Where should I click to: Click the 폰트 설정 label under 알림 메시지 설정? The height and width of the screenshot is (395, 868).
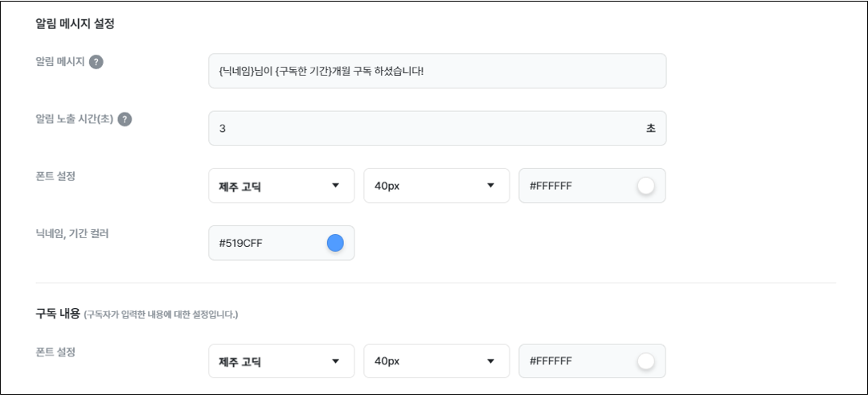coord(55,176)
